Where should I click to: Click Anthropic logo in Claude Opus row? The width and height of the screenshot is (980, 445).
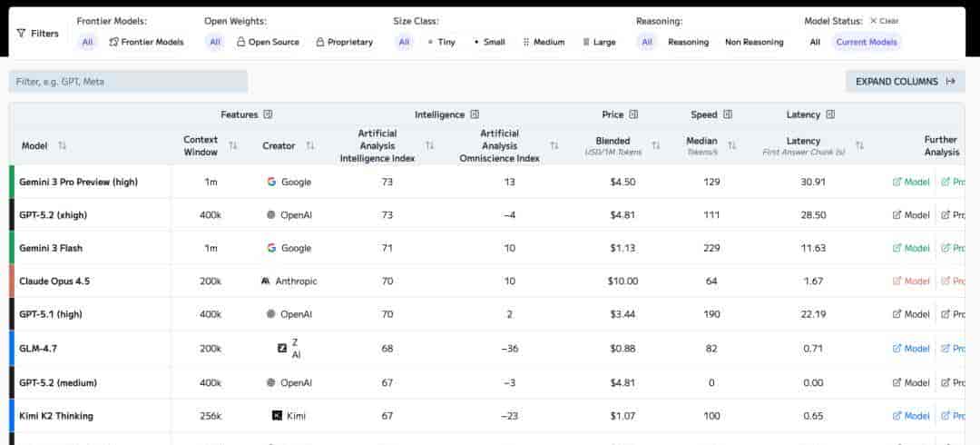[x=266, y=281]
